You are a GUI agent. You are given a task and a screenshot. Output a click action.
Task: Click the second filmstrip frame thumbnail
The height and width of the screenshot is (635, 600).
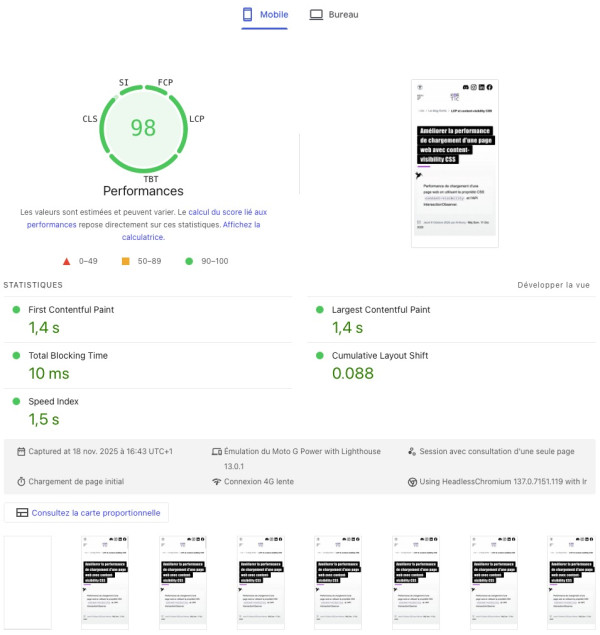(x=105, y=582)
